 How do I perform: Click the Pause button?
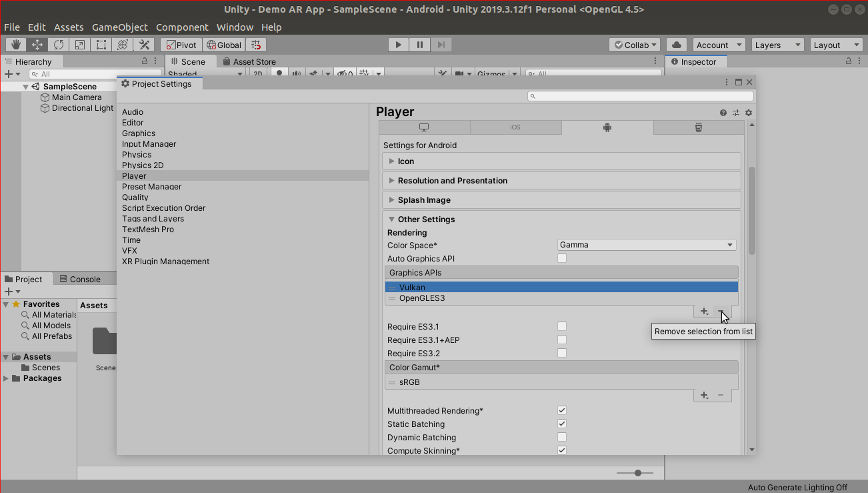(x=420, y=45)
